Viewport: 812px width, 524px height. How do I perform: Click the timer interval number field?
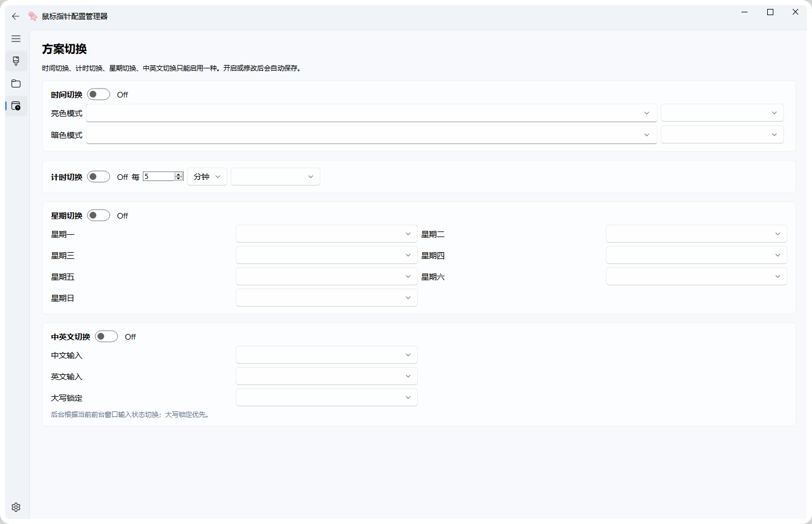click(x=158, y=177)
